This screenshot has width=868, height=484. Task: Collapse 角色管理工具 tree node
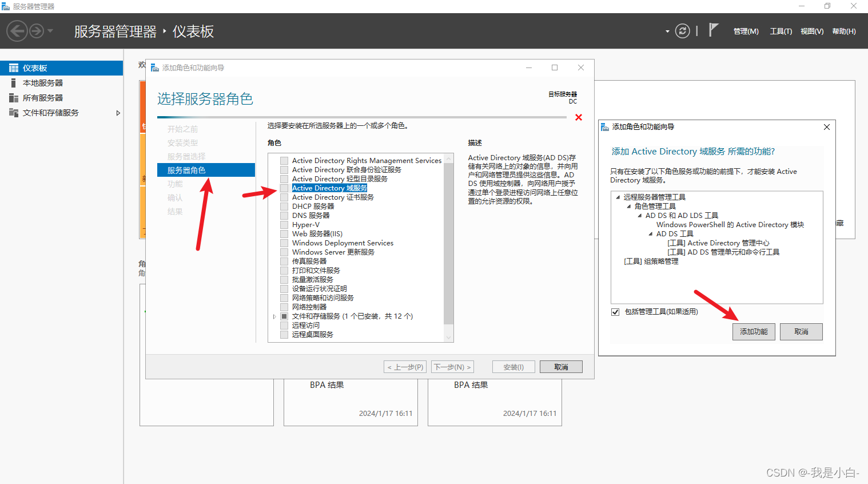point(629,207)
